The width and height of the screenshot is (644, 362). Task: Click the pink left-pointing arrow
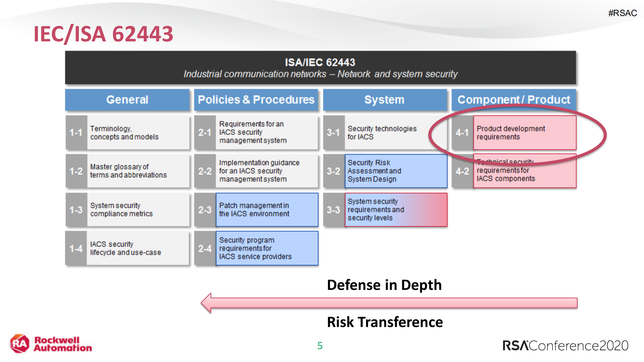pyautogui.click(x=389, y=303)
